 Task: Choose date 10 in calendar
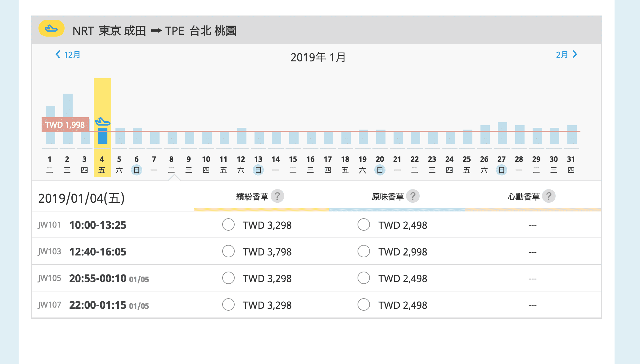206,164
